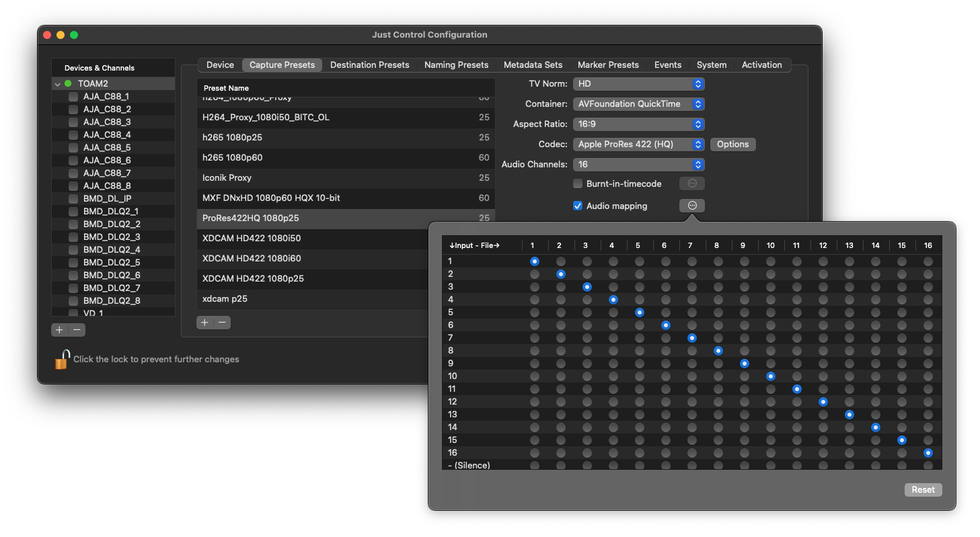Switch to the Destination Presets tab
The height and width of the screenshot is (537, 980).
(370, 65)
